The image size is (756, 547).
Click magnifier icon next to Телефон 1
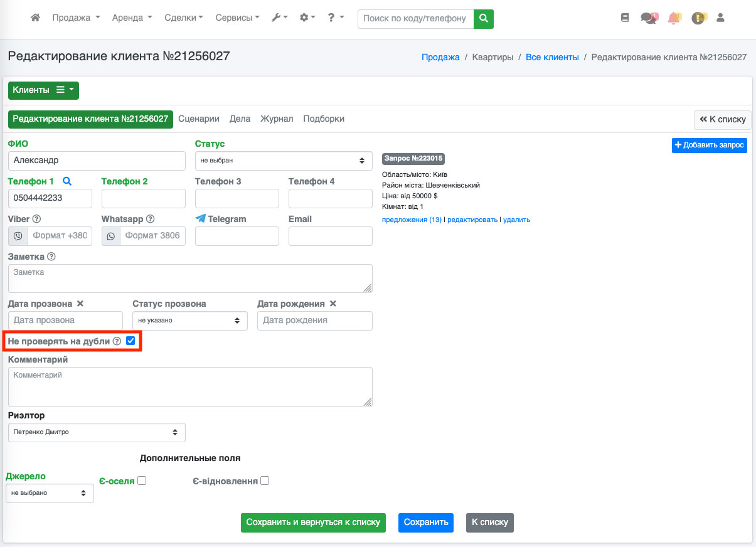click(67, 181)
